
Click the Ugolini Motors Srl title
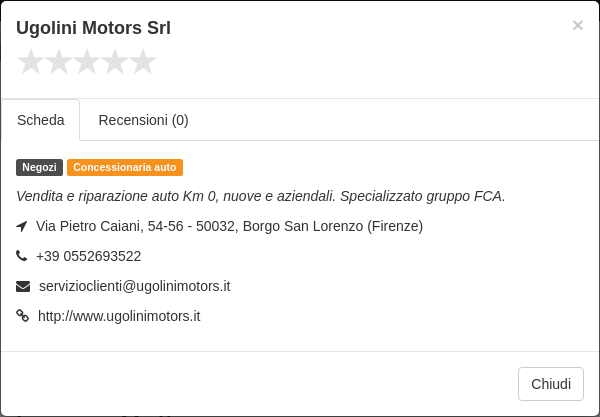tap(93, 28)
